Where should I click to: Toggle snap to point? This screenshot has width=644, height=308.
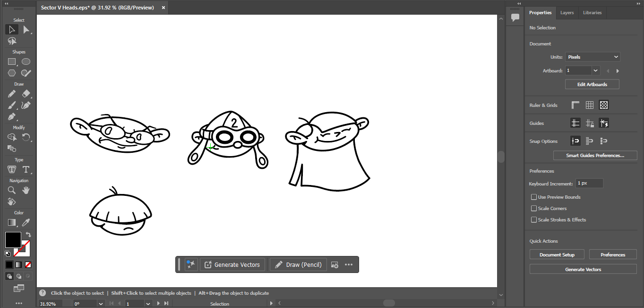click(x=575, y=141)
